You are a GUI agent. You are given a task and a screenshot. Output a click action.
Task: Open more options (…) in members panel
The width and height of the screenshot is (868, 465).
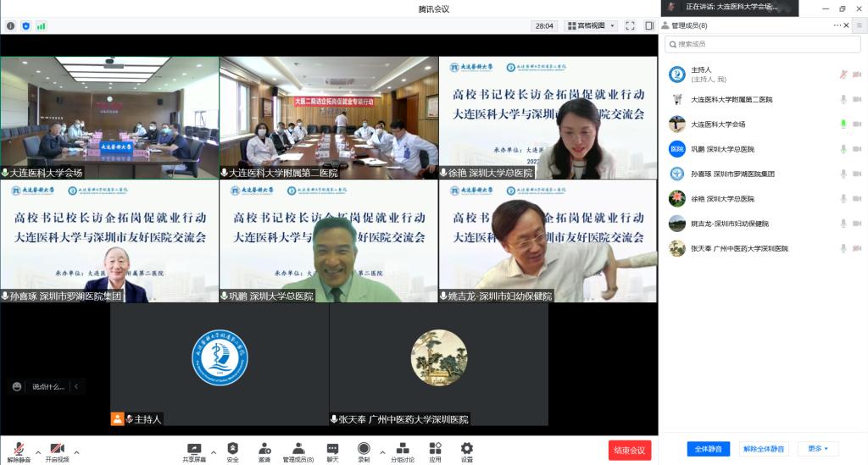837,25
